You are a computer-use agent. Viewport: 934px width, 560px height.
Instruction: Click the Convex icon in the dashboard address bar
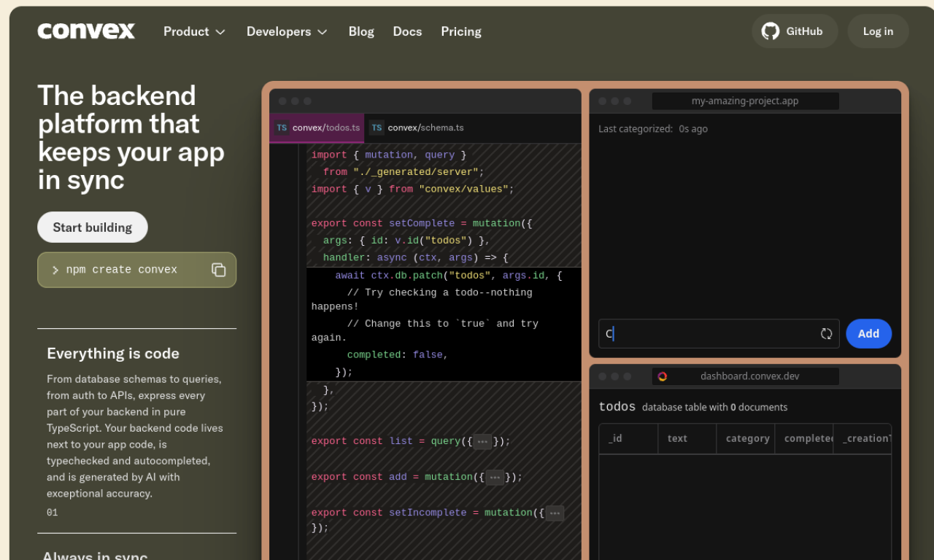click(662, 376)
